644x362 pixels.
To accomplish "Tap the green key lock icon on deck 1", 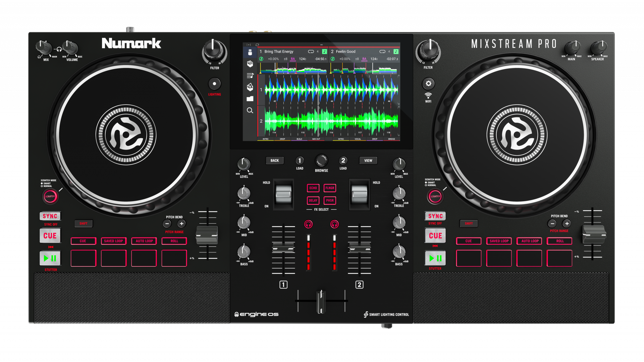I will pyautogui.click(x=262, y=59).
